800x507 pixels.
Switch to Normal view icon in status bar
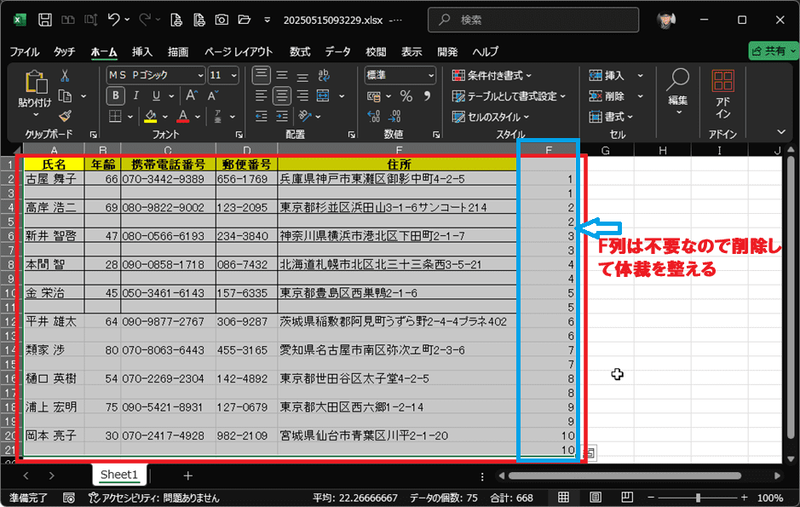click(563, 497)
